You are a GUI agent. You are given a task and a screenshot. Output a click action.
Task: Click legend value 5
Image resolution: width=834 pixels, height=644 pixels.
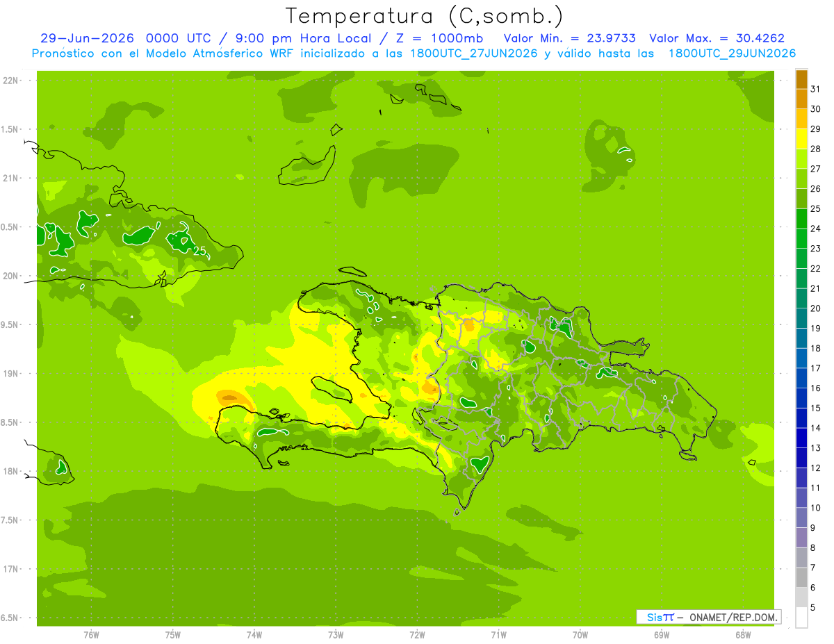(x=813, y=607)
